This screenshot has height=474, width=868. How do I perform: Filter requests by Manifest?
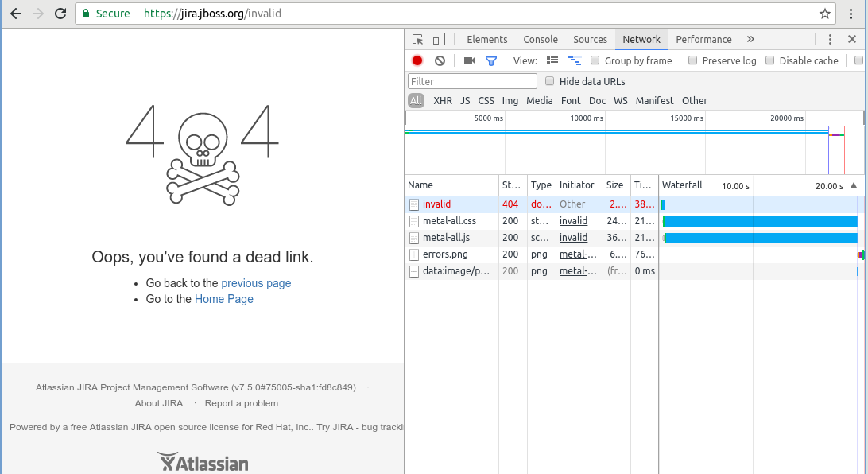[654, 101]
